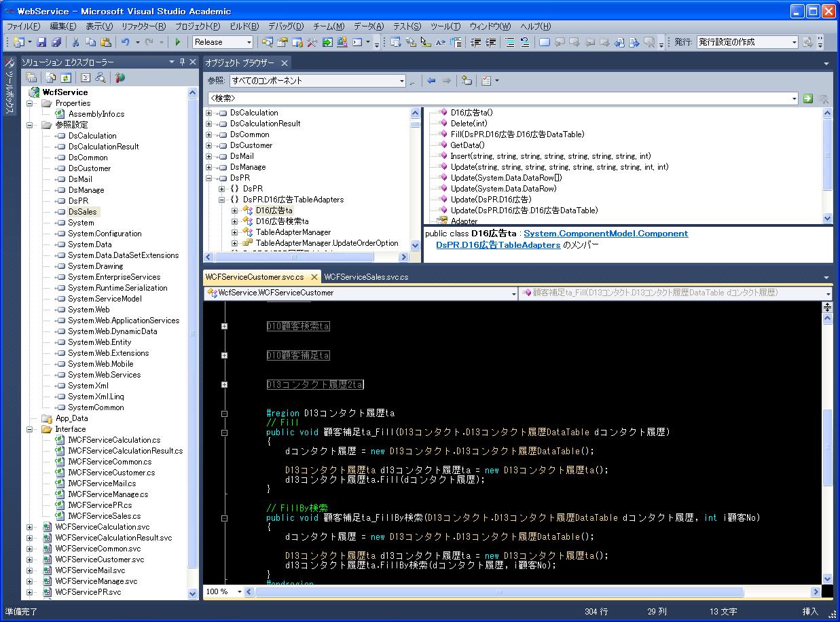Click the Object Browser search field
The height and width of the screenshot is (622, 840).
coord(502,98)
